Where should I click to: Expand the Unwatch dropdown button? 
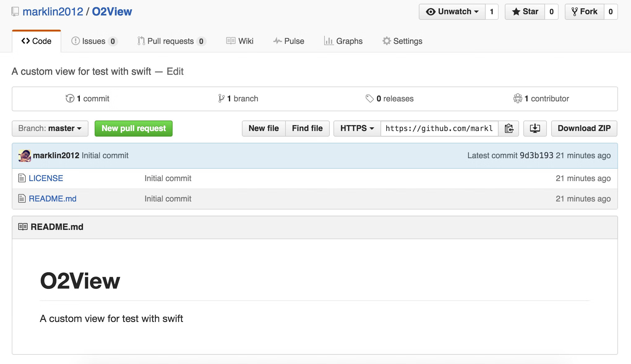point(452,12)
